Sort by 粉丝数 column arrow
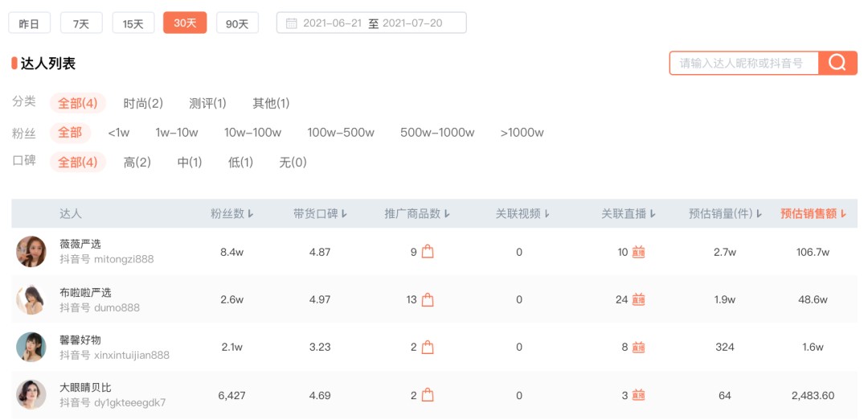Image resolution: width=868 pixels, height=420 pixels. pos(251,214)
